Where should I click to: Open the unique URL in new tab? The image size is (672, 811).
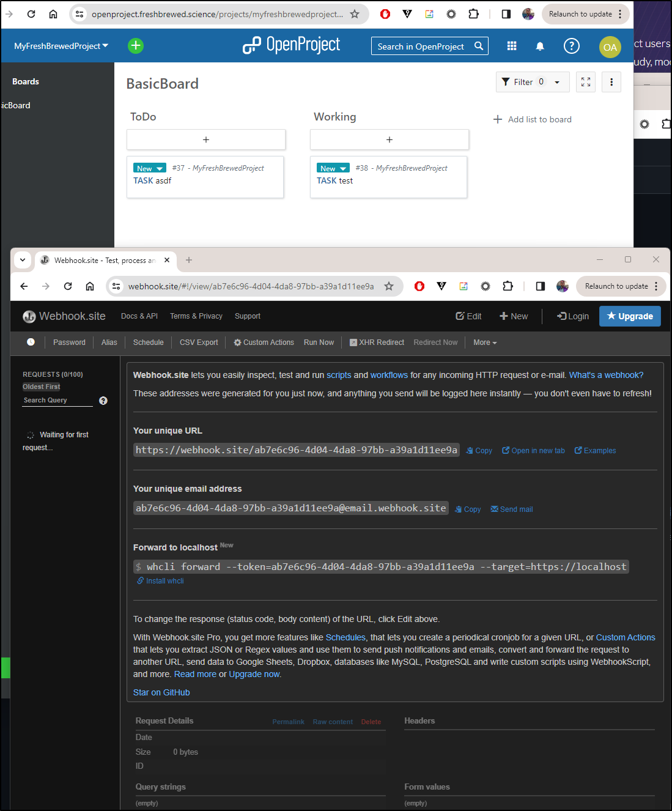534,451
